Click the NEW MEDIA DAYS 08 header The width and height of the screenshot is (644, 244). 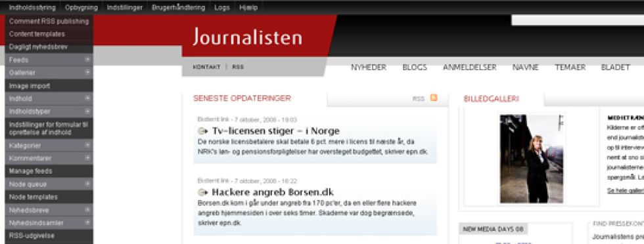point(493,229)
